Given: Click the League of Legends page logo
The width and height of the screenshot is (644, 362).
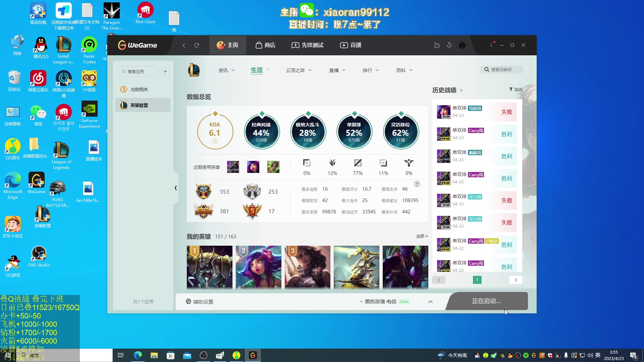Looking at the screenshot, I should click(x=194, y=70).
